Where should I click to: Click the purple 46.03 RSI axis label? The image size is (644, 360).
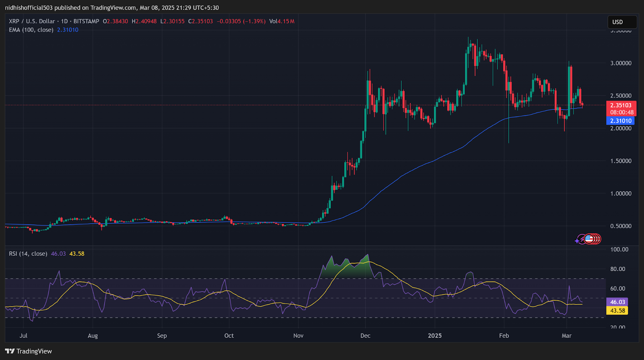[617, 302]
